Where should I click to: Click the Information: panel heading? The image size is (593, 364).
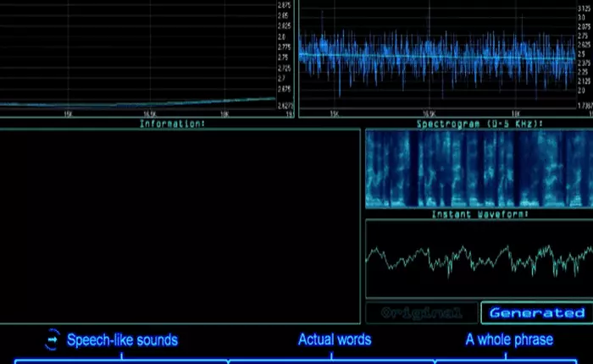pyautogui.click(x=173, y=124)
